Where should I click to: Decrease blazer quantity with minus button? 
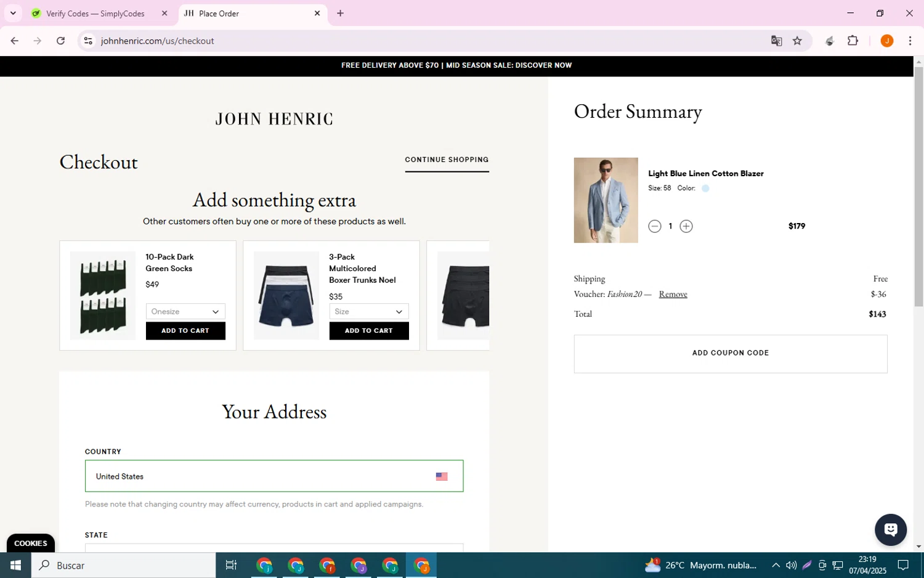click(655, 227)
